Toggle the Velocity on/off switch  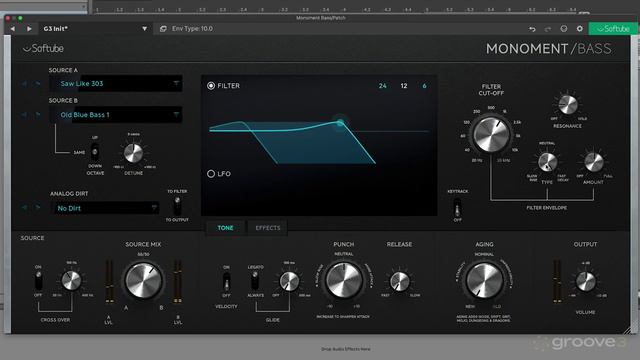226,281
